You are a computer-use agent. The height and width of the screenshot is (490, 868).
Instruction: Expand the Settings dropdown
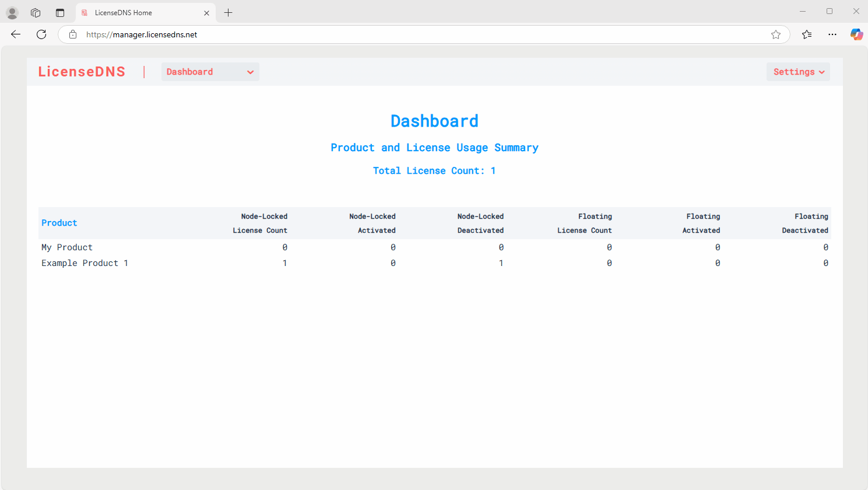798,72
